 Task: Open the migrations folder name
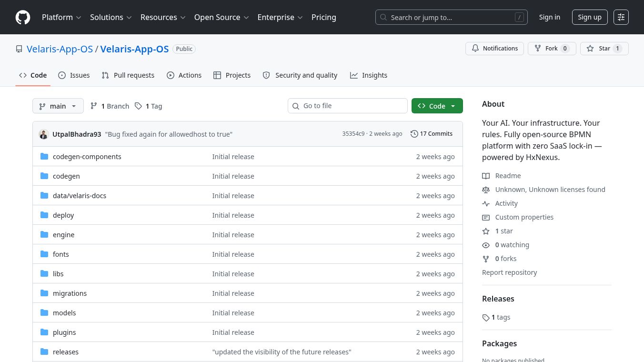click(x=70, y=293)
